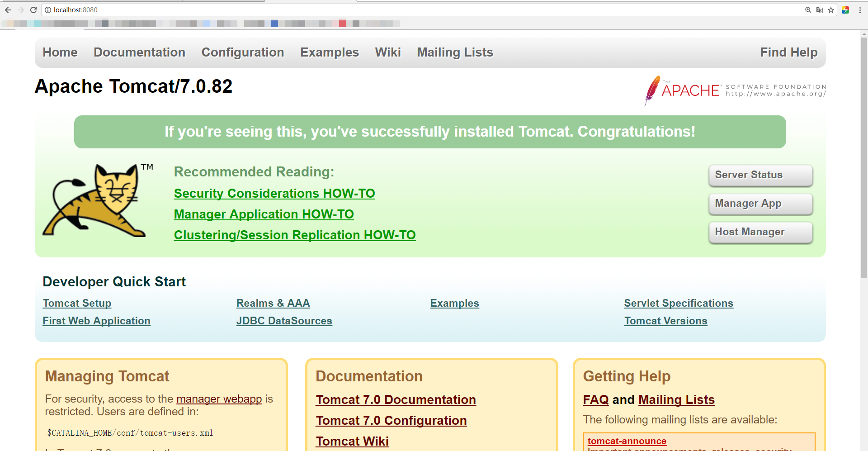Open the Examples nav item in the top bar

coord(330,52)
